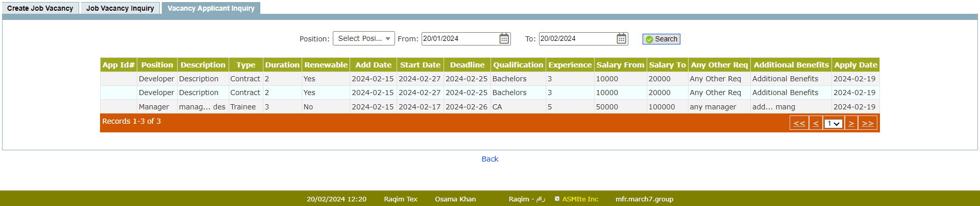Open the Job Vacancy Inquiry tab
The image size is (980, 206).
[120, 8]
